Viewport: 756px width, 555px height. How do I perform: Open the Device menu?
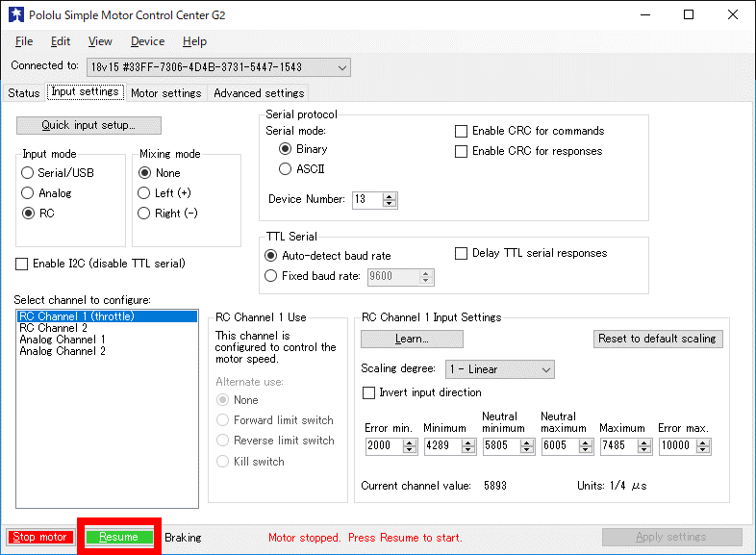(147, 41)
